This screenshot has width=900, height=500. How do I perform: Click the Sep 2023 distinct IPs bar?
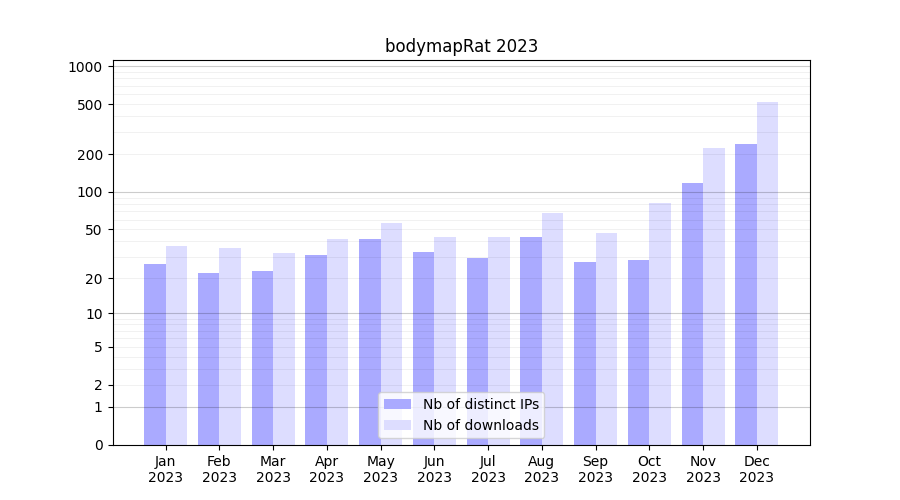click(585, 353)
